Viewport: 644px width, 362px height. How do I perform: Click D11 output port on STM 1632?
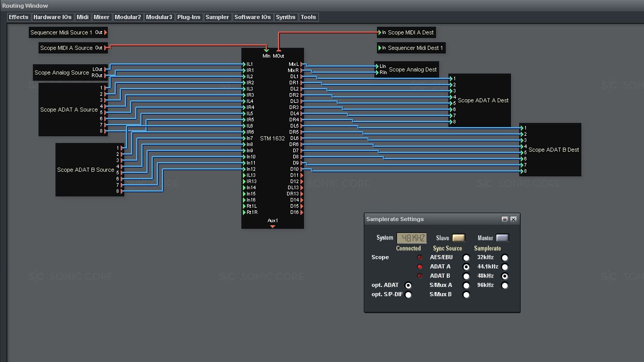point(301,175)
